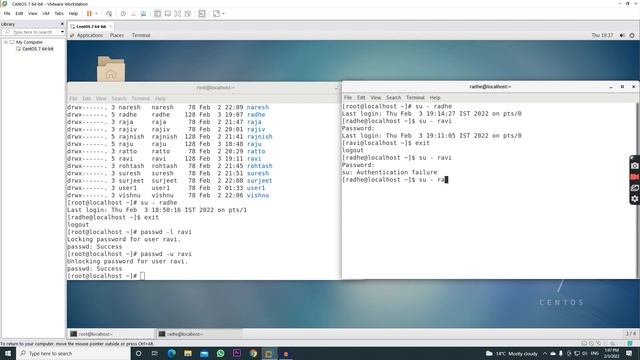Open the power options dropdown arrow beside pause

pyautogui.click(x=96, y=13)
